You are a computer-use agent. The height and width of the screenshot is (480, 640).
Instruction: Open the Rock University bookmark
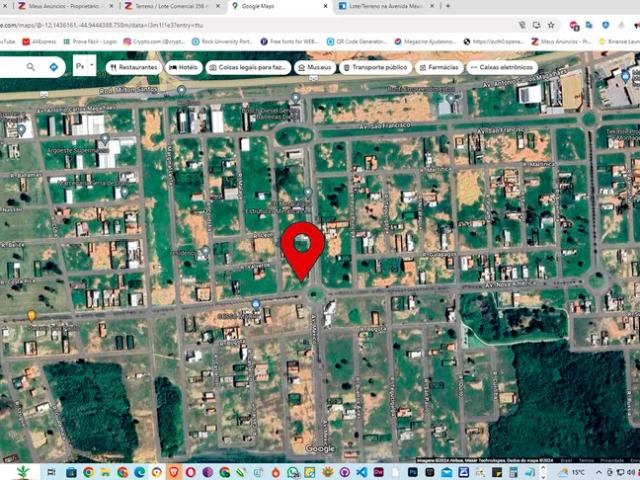tap(224, 42)
